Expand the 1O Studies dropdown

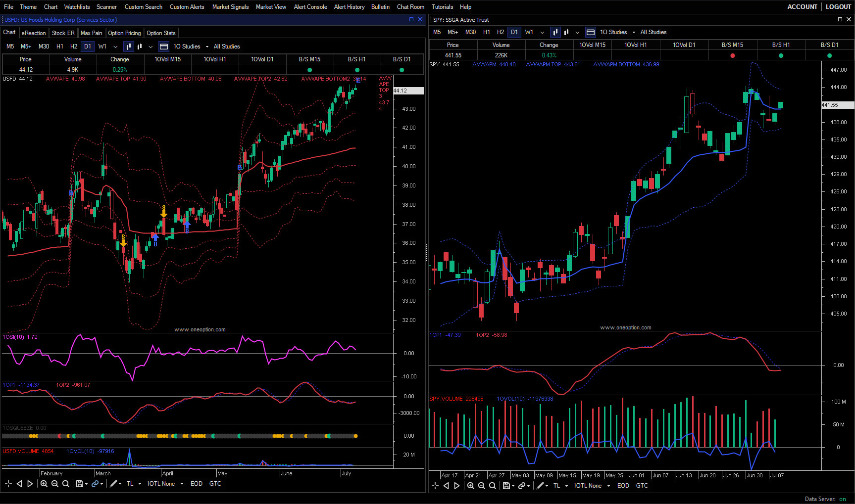(x=207, y=46)
